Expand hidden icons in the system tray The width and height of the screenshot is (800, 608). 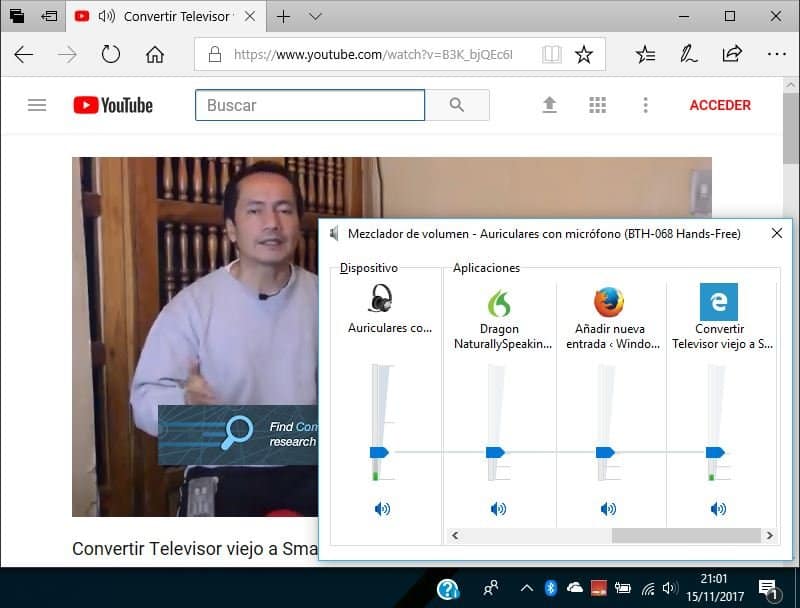point(525,589)
